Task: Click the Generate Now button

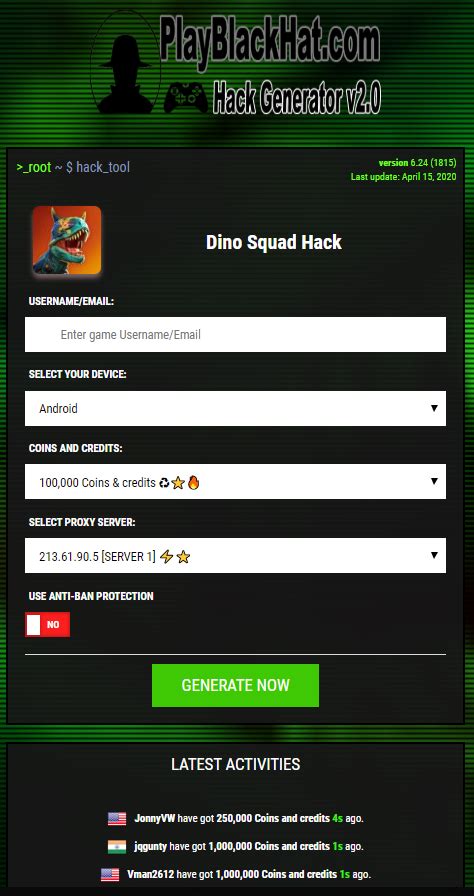Action: coord(235,685)
